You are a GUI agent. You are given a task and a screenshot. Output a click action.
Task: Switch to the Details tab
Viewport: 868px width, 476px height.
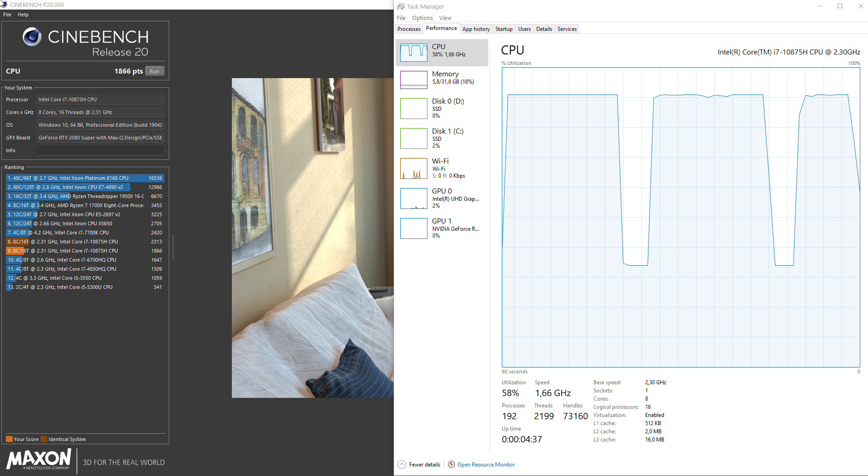coord(544,29)
